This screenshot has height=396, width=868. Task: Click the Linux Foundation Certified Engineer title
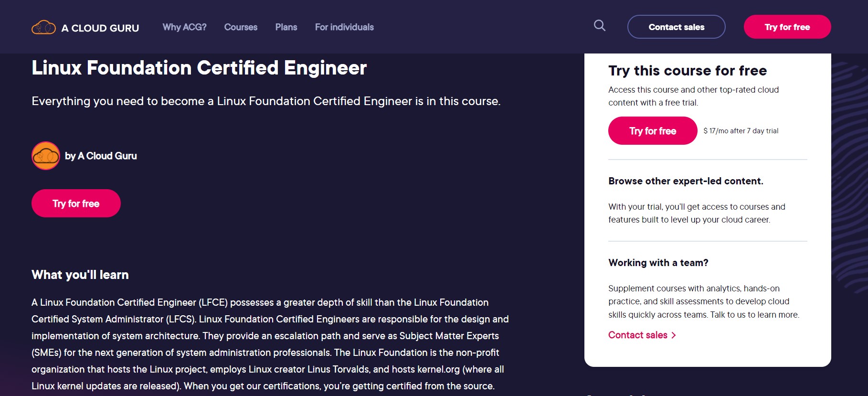click(199, 68)
